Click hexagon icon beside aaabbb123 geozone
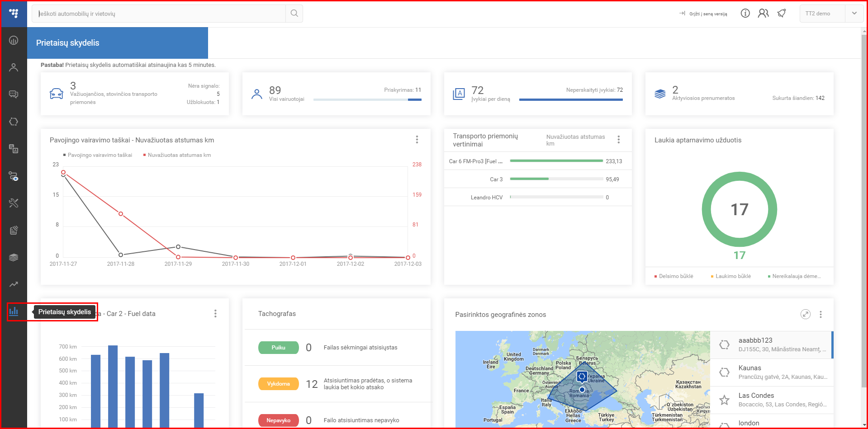 point(724,345)
